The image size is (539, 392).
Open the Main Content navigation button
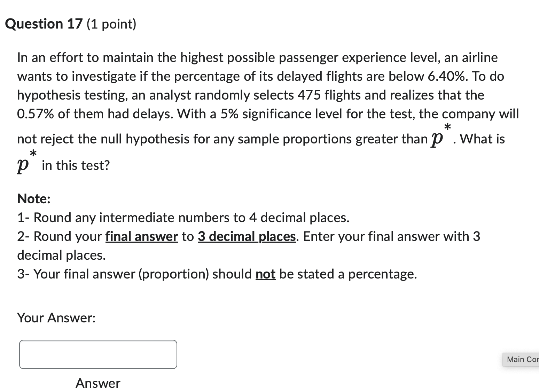pyautogui.click(x=521, y=359)
